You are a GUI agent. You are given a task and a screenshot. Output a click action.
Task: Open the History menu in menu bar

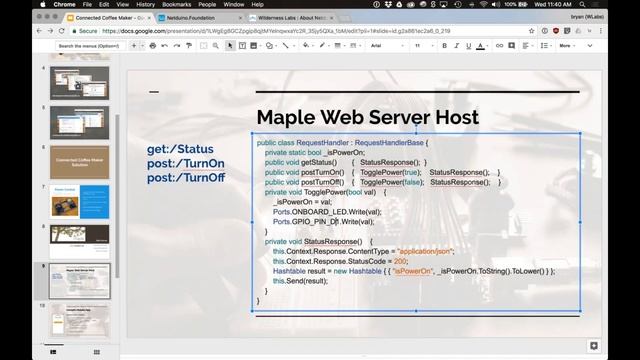coord(146,4)
